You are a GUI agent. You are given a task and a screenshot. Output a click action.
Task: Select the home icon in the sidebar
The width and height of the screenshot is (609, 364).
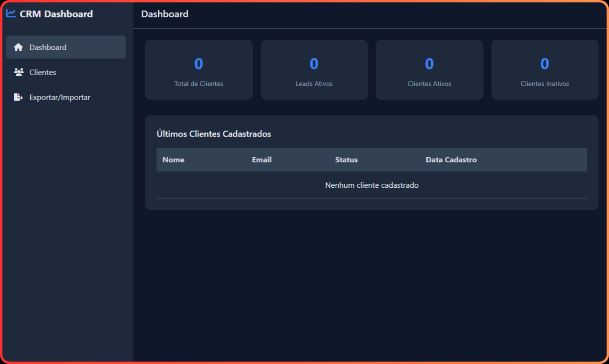point(18,47)
